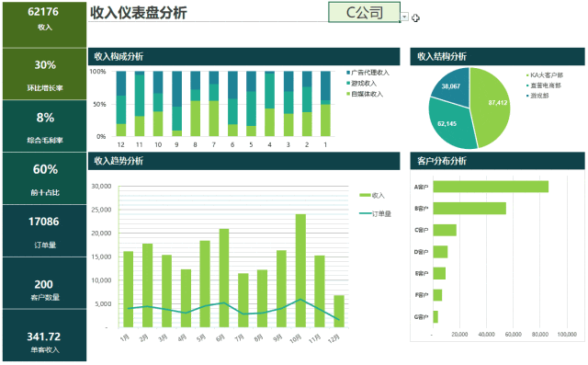The height and width of the screenshot is (365, 588).
Task: Click the 100% axis label in composition chart
Action: (98, 72)
